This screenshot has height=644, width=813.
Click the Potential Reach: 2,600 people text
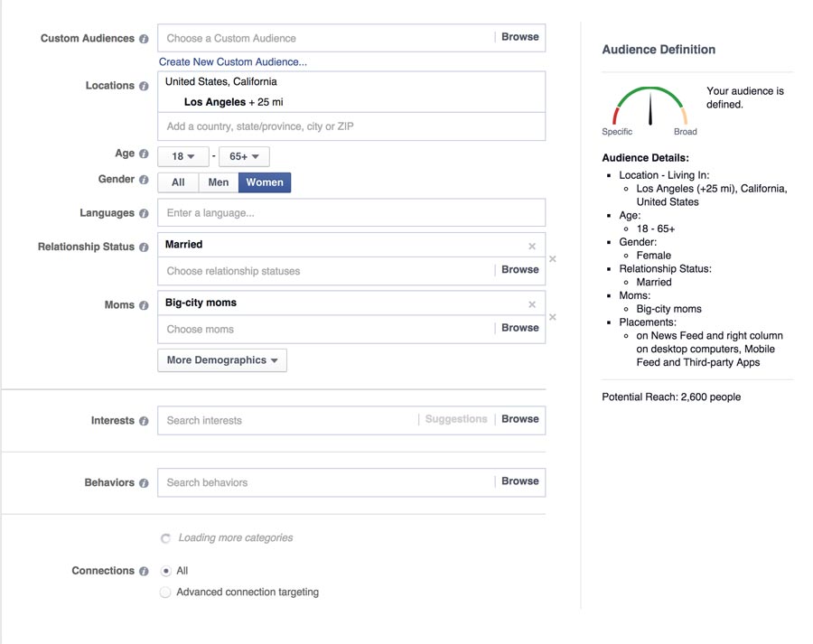(x=671, y=397)
